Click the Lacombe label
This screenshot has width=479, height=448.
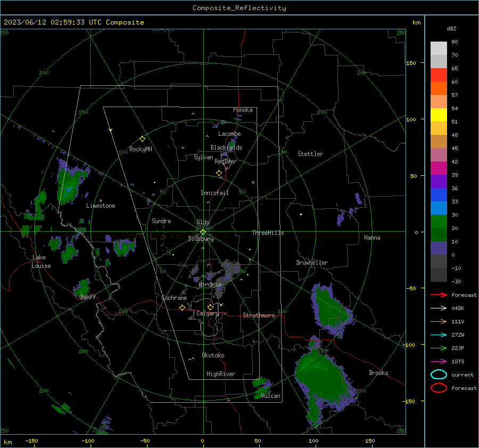229,134
